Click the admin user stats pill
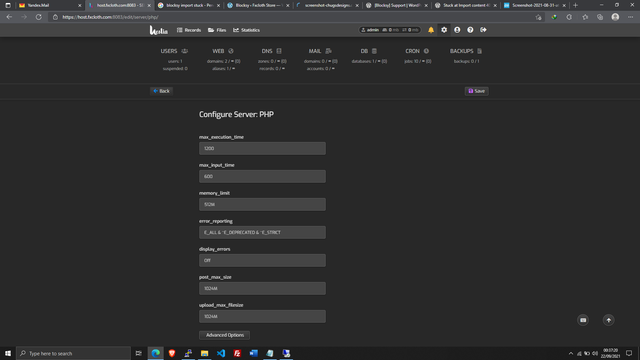The image size is (640, 360). click(x=389, y=30)
